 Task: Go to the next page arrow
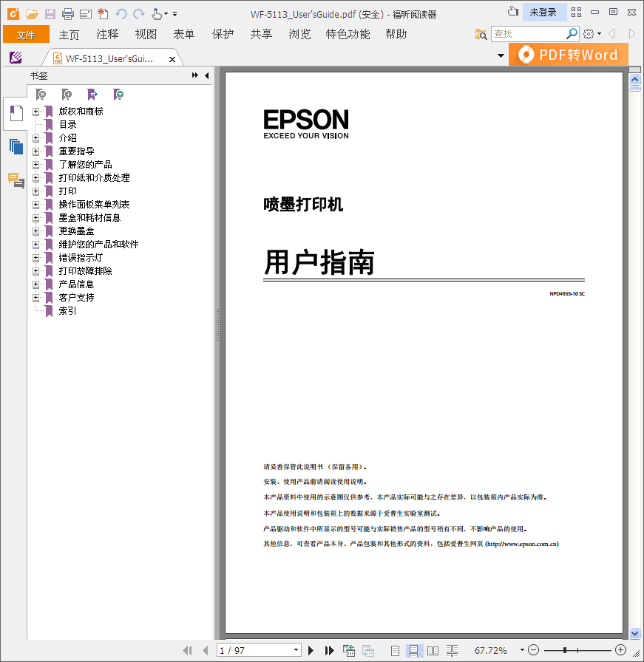pos(311,651)
